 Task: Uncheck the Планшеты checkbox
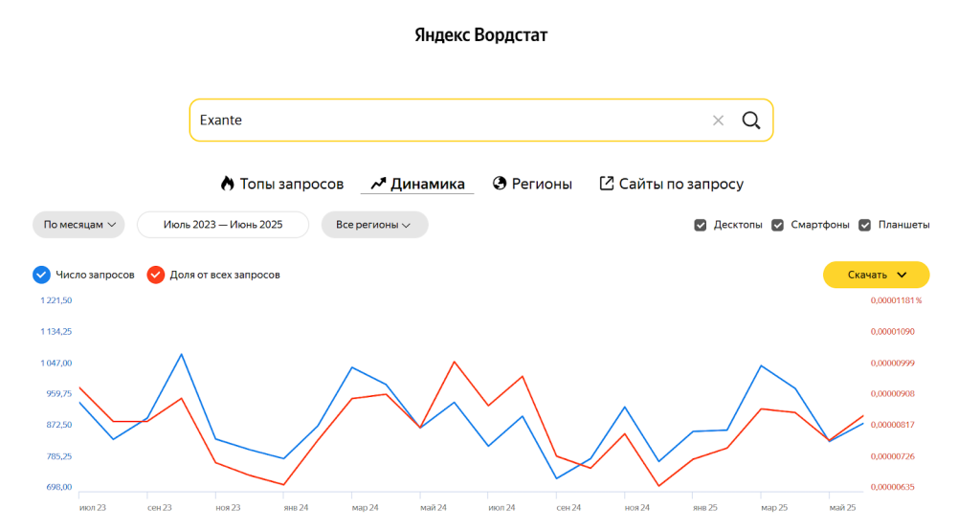864,225
